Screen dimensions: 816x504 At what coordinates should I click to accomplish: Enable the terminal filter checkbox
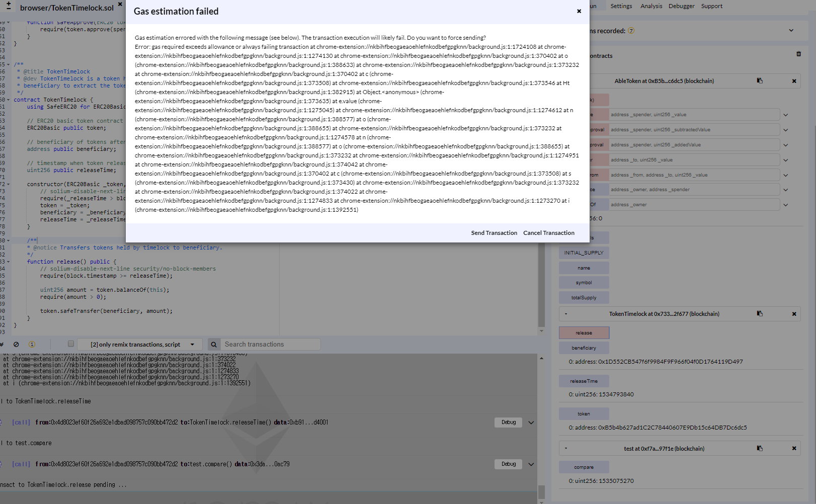(x=70, y=344)
